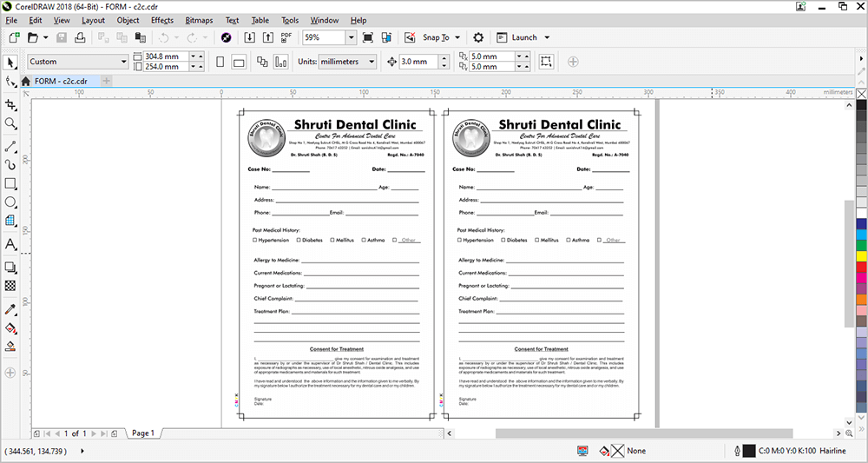Open Welcome screen home tab

pyautogui.click(x=25, y=81)
